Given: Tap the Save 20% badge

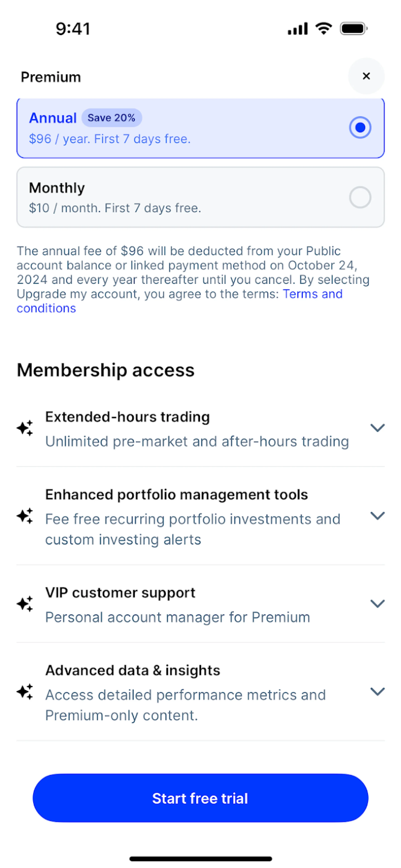Looking at the screenshot, I should pos(112,118).
